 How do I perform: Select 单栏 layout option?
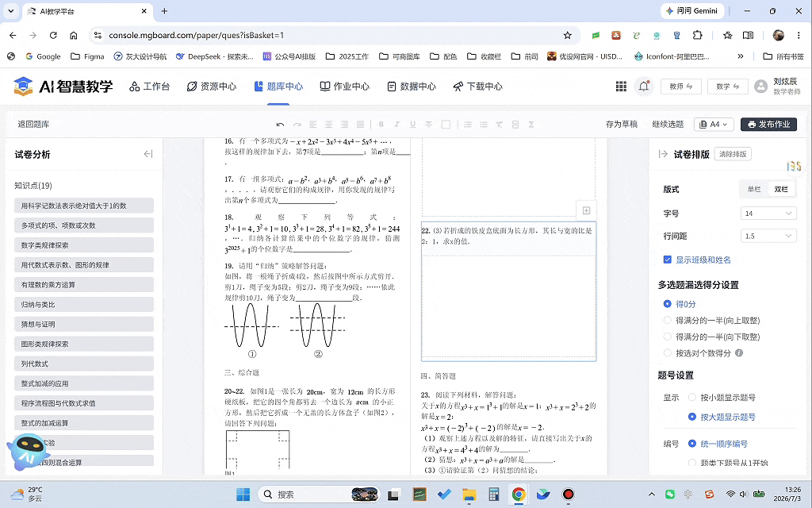[754, 189]
